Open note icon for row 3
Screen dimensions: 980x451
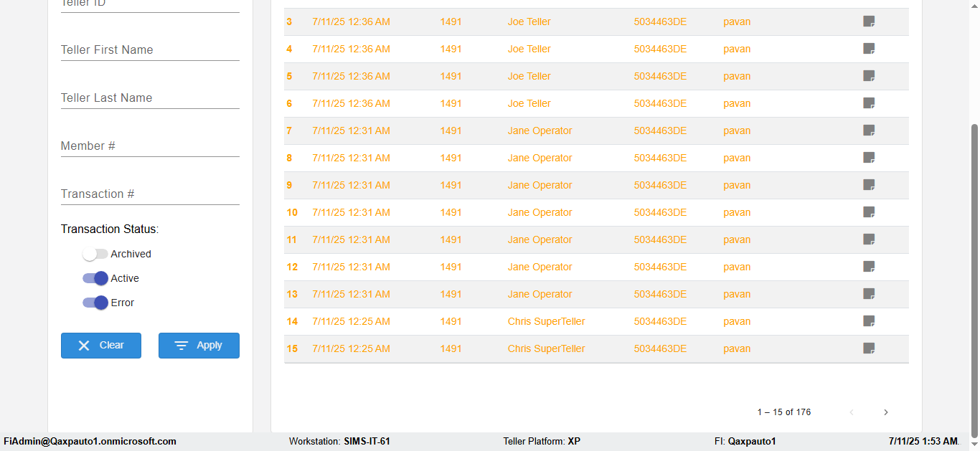click(x=869, y=22)
